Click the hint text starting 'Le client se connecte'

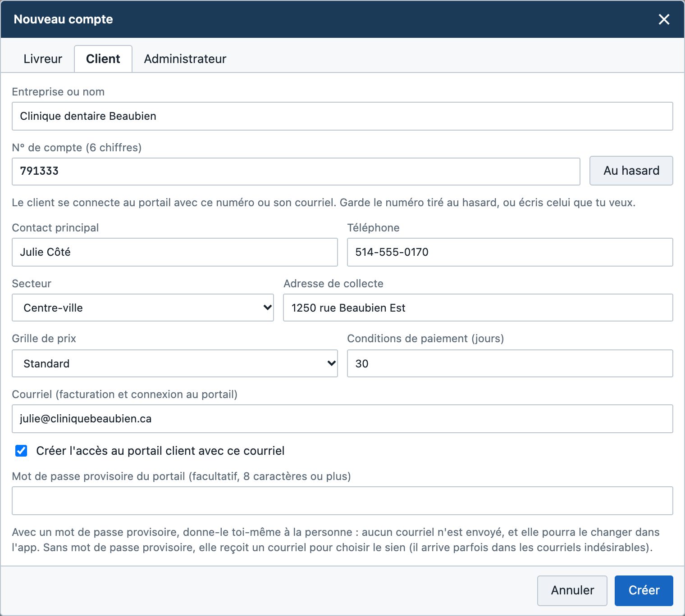(x=324, y=203)
